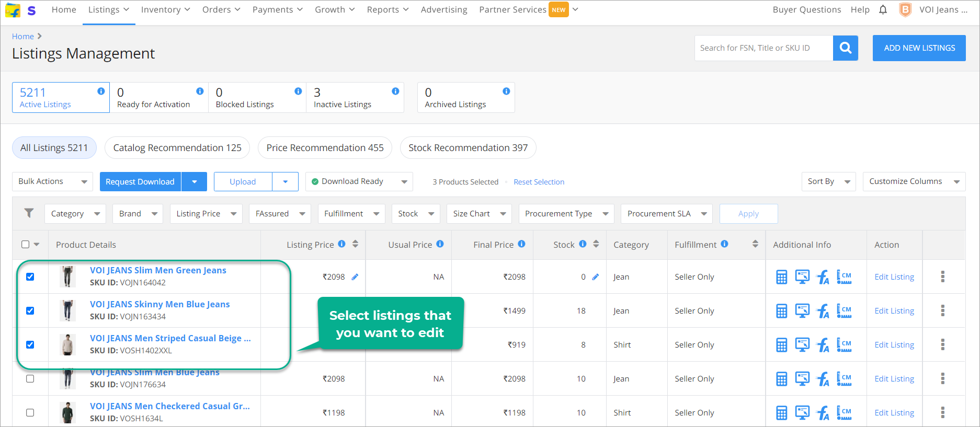
Task: Sort by Fulfillment column arrows
Action: click(755, 244)
